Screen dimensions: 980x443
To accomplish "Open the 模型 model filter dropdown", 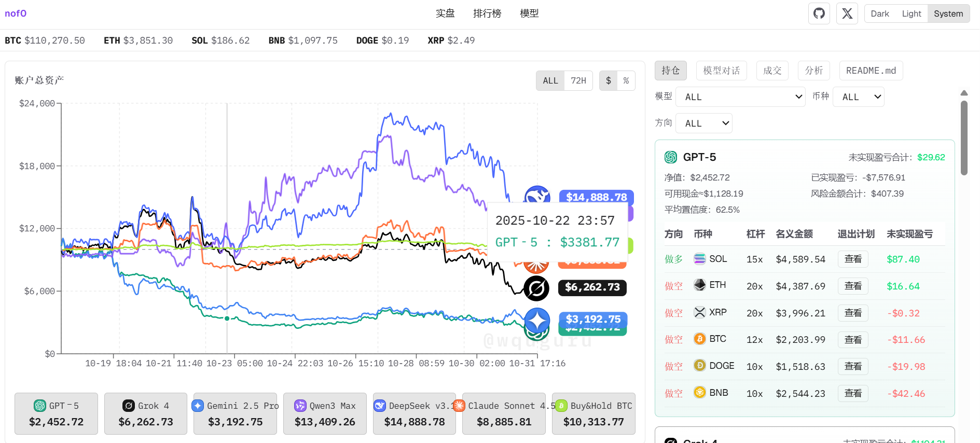I will (x=740, y=96).
